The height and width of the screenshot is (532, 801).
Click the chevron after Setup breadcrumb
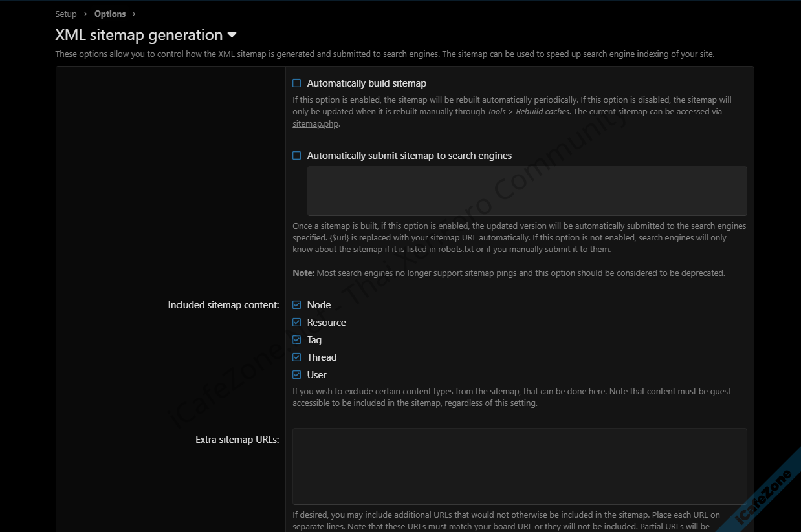pyautogui.click(x=85, y=14)
